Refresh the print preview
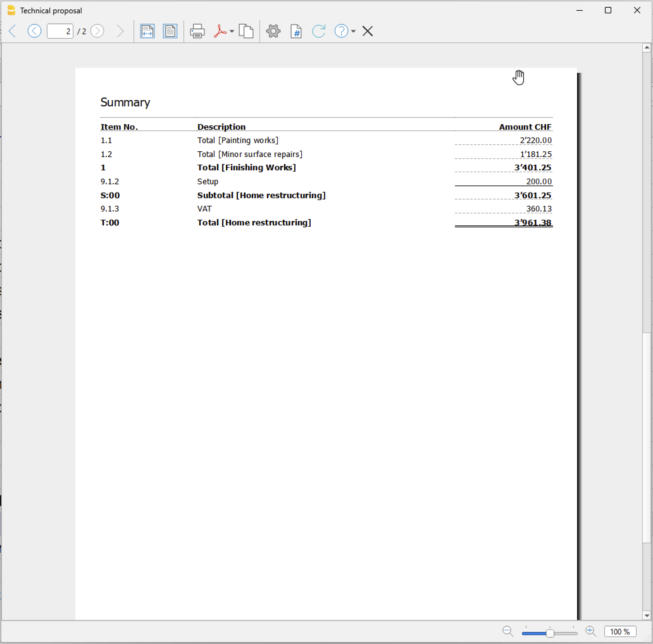 point(318,31)
